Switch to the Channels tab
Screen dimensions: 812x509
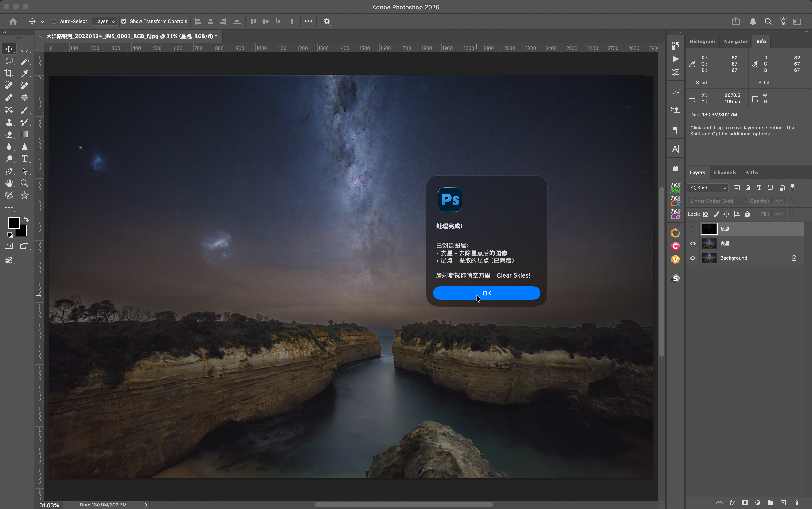[x=725, y=172]
